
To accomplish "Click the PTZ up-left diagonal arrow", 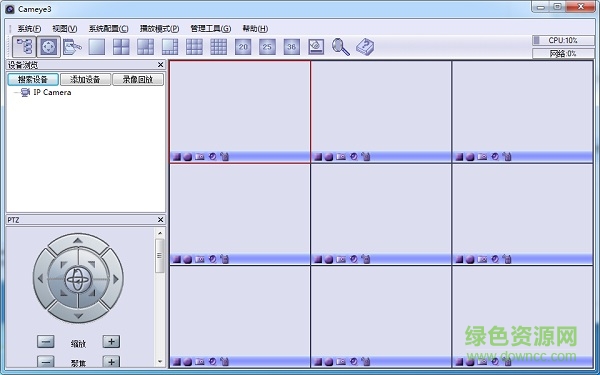I will [x=64, y=264].
